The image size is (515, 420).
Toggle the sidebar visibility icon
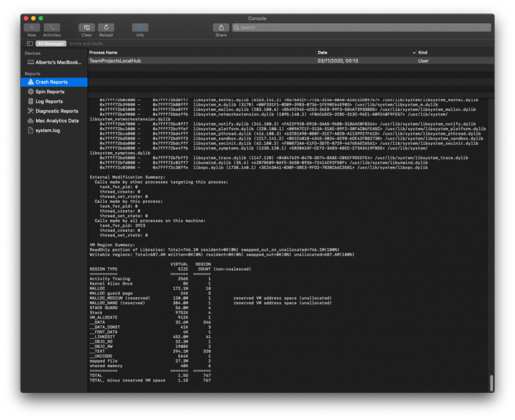(x=29, y=43)
